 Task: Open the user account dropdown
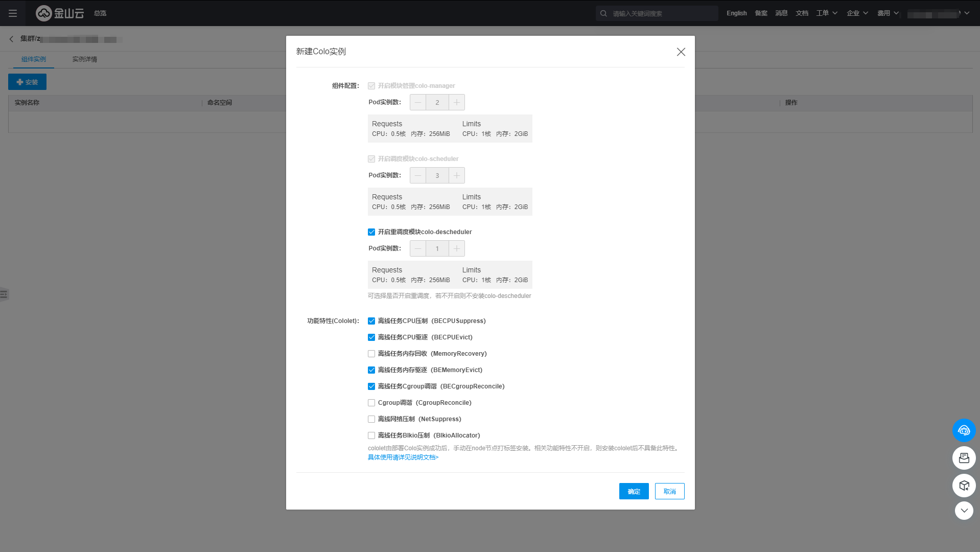pos(939,13)
